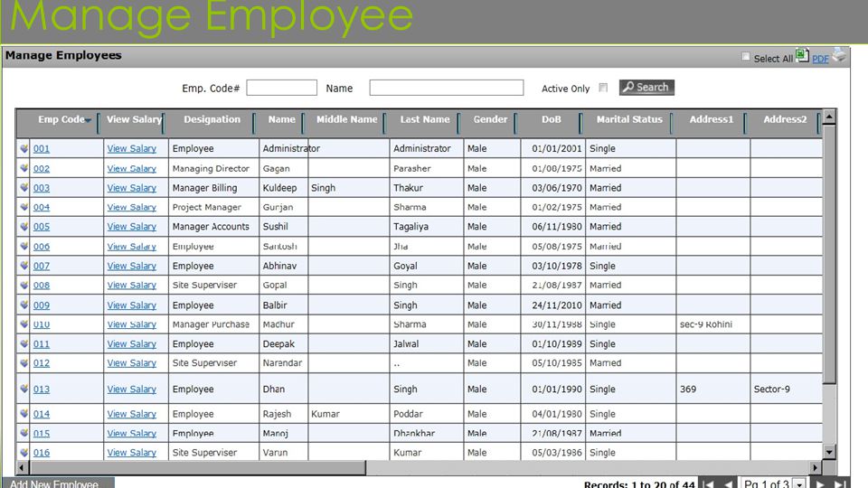Click the Search button
868x488 pixels.
[x=646, y=88]
